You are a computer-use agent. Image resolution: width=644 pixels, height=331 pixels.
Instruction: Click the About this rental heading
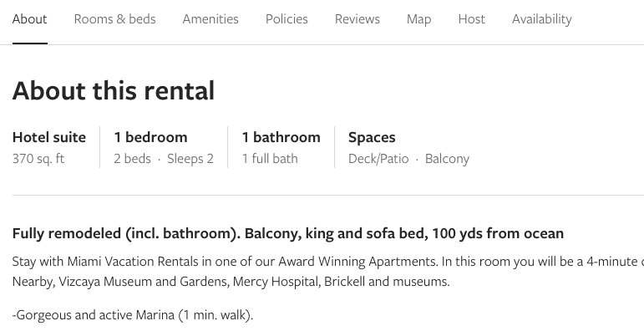pos(114,90)
